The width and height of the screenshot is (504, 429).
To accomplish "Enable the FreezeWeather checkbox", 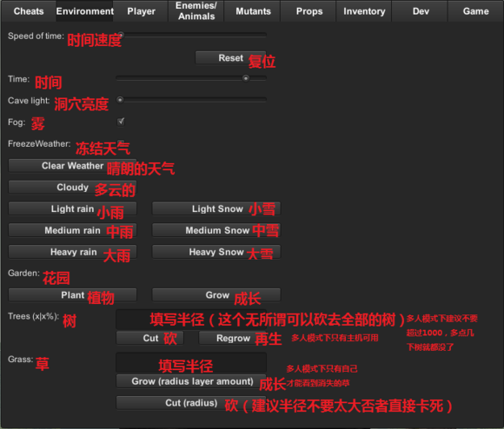I will coord(121,142).
